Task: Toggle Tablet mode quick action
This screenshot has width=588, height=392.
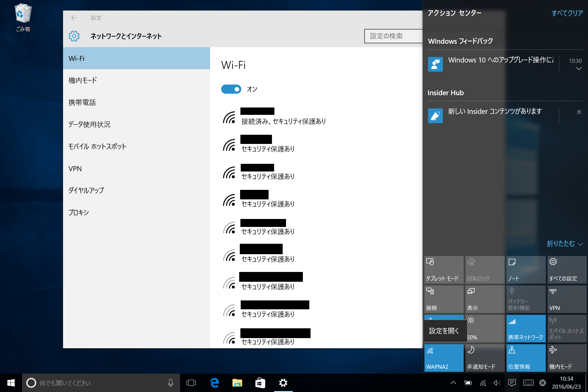Action: click(x=443, y=269)
